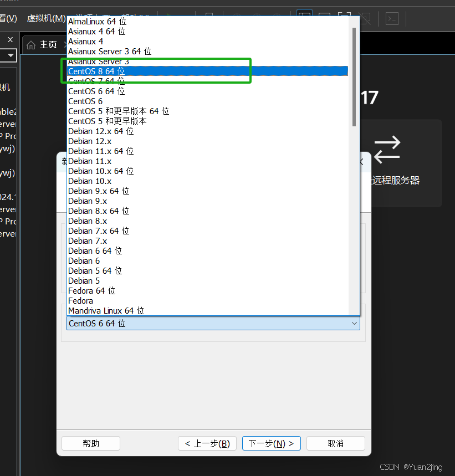Choose CentOS 6 64 位 in the list
The image size is (455, 476).
pos(208,91)
